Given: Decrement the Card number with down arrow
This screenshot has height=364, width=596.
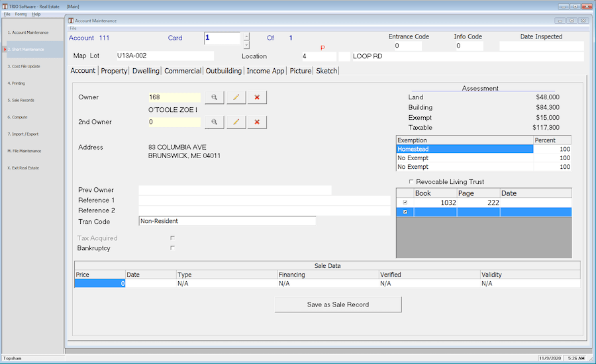Looking at the screenshot, I should click(x=246, y=45).
